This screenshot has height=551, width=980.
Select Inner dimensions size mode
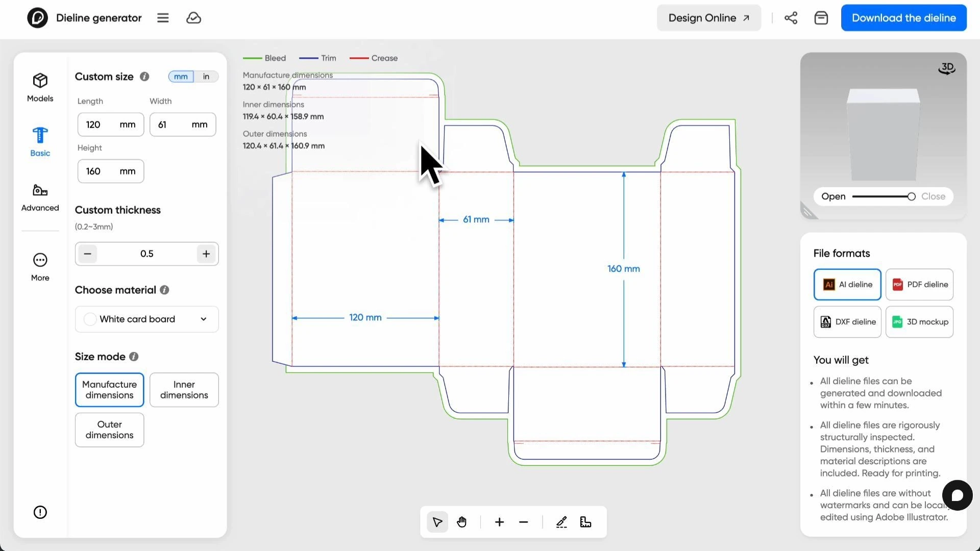[184, 390]
